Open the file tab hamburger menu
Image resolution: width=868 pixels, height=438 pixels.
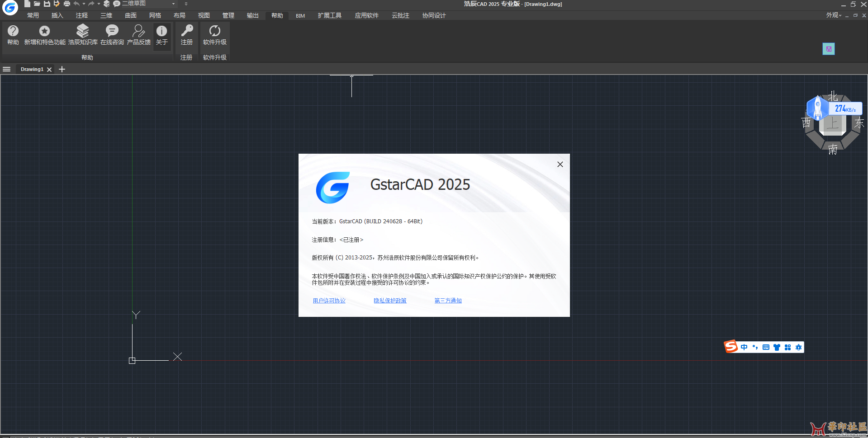(7, 69)
